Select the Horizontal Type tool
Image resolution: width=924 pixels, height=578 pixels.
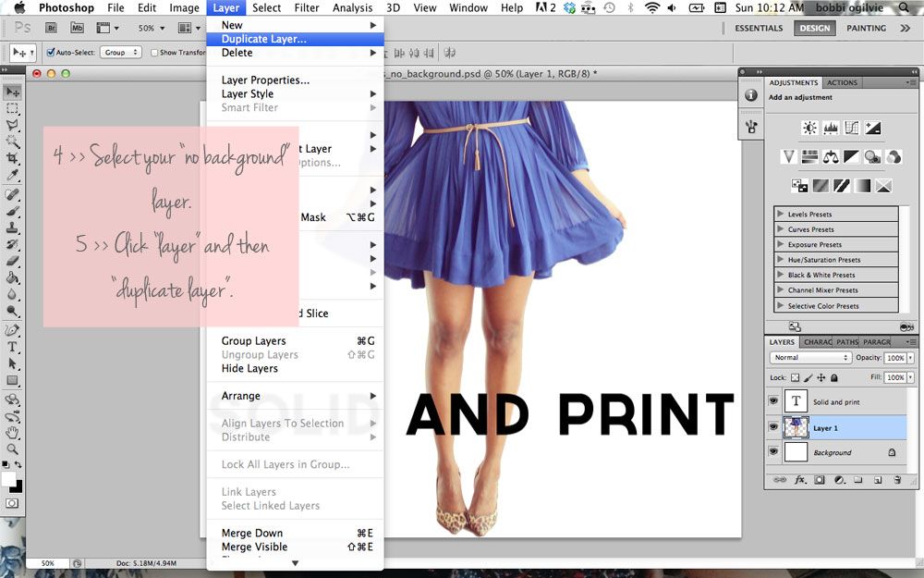(x=13, y=347)
